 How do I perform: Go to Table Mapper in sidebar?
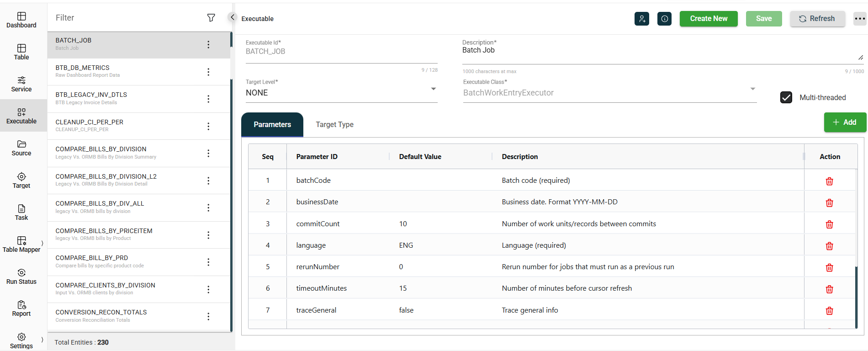[x=21, y=245]
